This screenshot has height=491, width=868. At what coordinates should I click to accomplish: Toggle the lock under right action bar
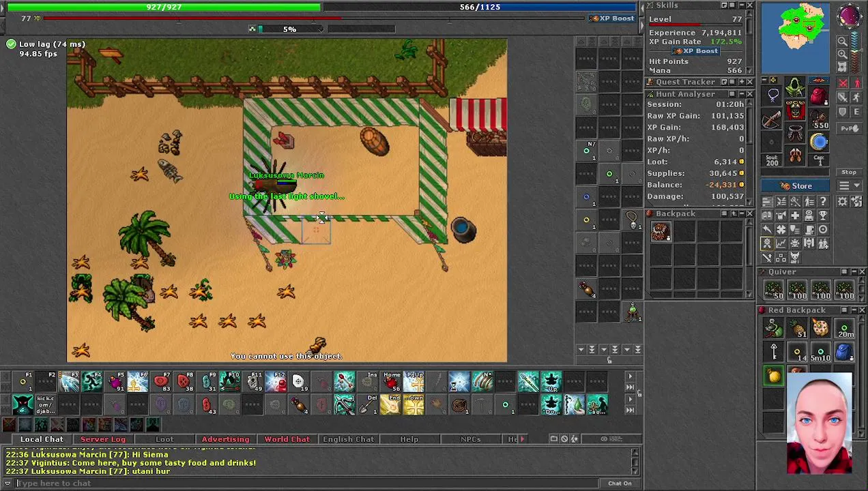pos(609,360)
